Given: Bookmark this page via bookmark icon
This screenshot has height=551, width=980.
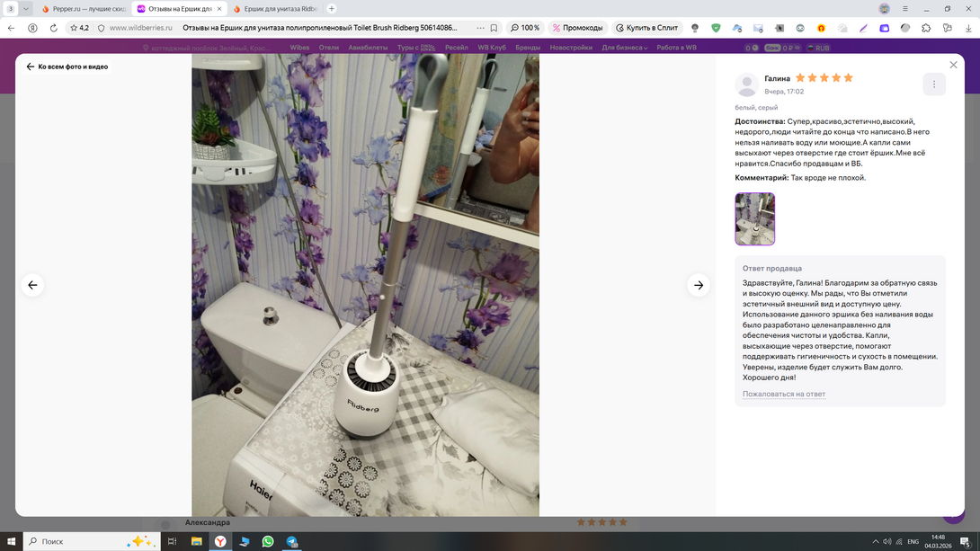Looking at the screenshot, I should [494, 28].
